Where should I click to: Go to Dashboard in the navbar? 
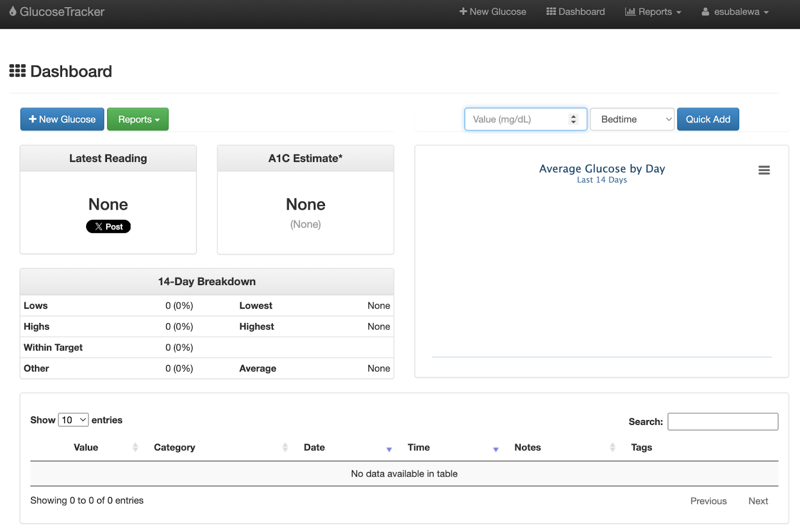(x=575, y=11)
